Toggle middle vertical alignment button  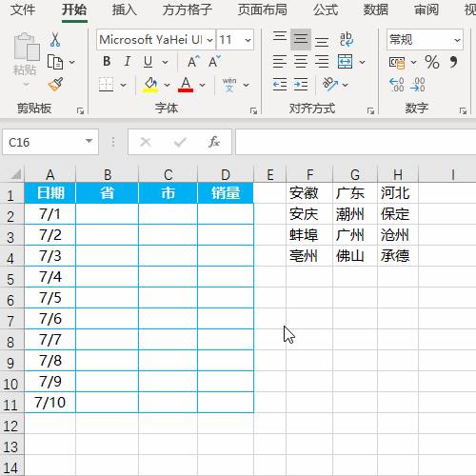[x=301, y=39]
